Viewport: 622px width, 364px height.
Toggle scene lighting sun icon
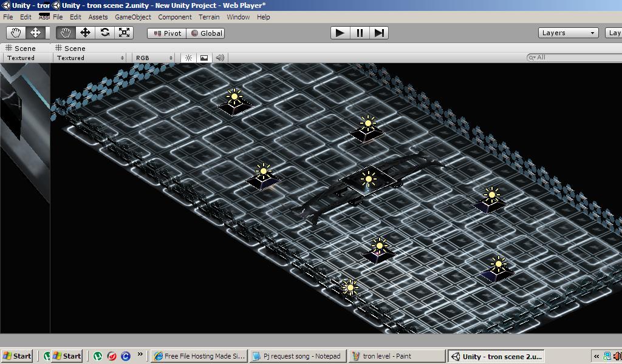(189, 58)
